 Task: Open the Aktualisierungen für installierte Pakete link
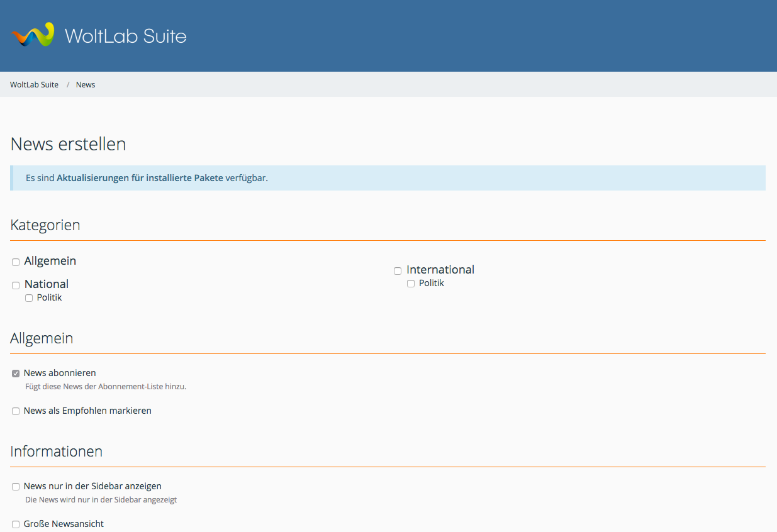[140, 178]
